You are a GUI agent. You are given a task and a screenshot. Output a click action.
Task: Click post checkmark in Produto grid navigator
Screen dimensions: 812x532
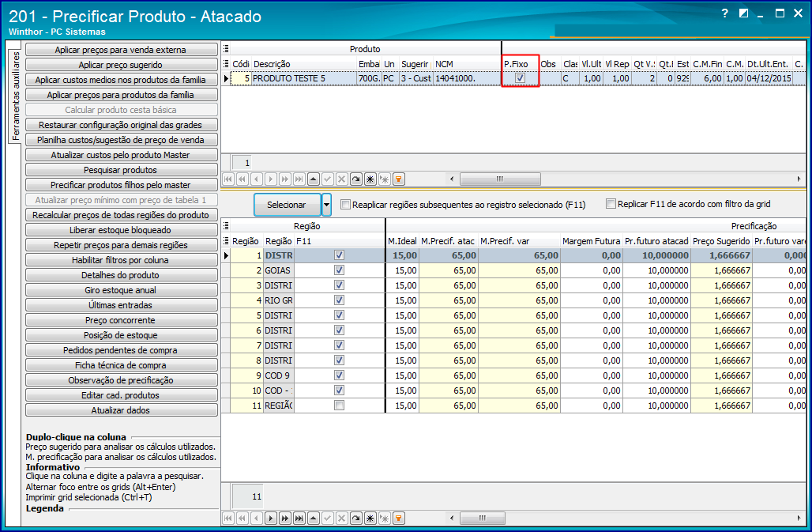point(328,179)
